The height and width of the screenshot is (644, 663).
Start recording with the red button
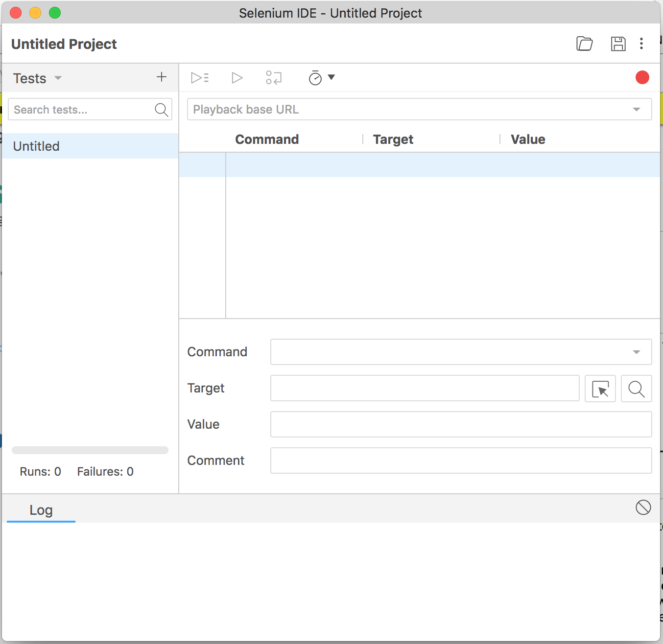(642, 77)
